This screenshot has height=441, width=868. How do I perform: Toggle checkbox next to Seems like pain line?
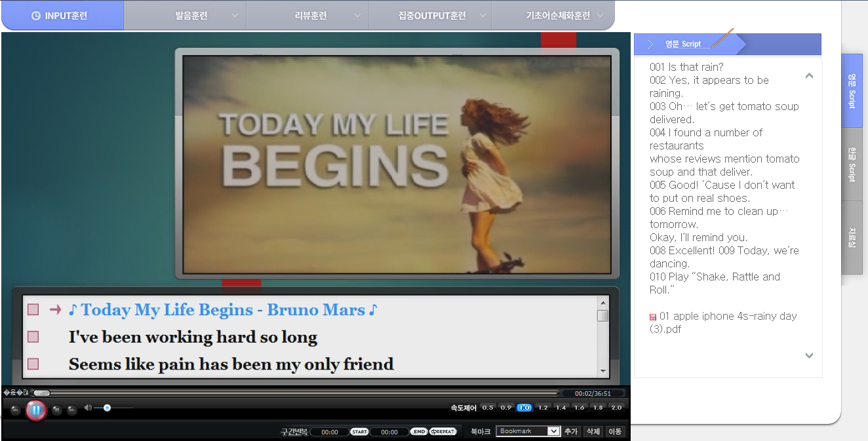[33, 364]
